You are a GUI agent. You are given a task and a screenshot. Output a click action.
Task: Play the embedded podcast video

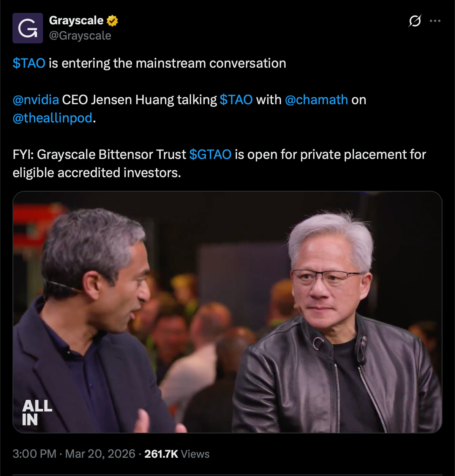pyautogui.click(x=227, y=312)
